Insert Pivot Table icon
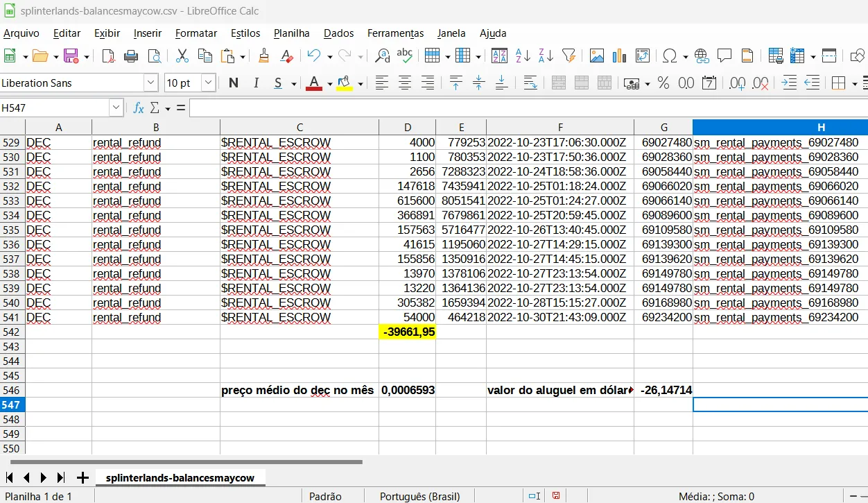The width and height of the screenshot is (868, 503). pos(642,56)
